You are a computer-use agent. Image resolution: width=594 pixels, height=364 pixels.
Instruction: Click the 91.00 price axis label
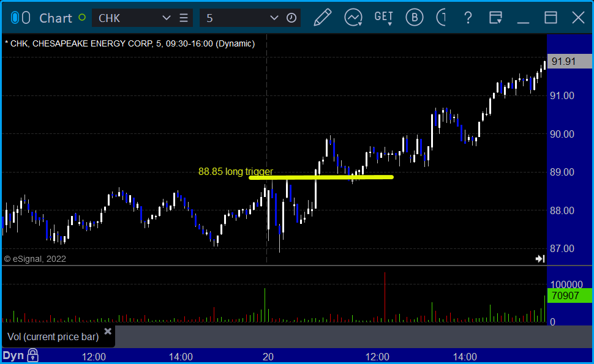[x=562, y=95]
